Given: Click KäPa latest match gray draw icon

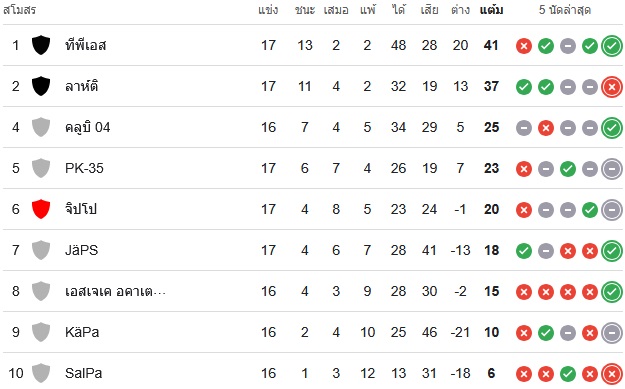Looking at the screenshot, I should pyautogui.click(x=612, y=333).
